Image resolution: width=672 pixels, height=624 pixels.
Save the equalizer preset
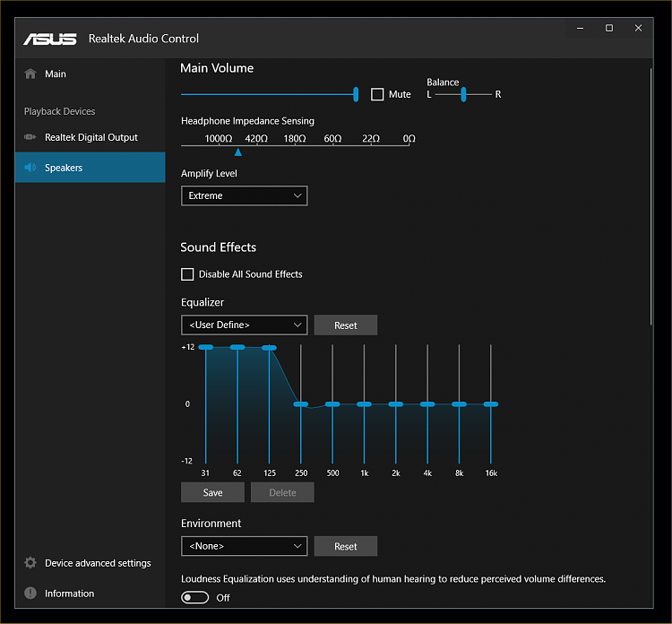212,492
